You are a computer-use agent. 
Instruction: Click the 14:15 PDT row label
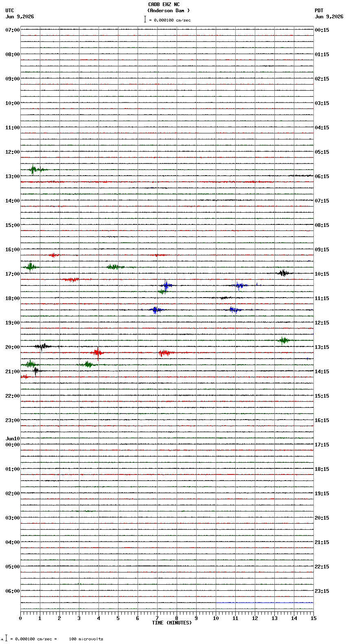(x=322, y=372)
